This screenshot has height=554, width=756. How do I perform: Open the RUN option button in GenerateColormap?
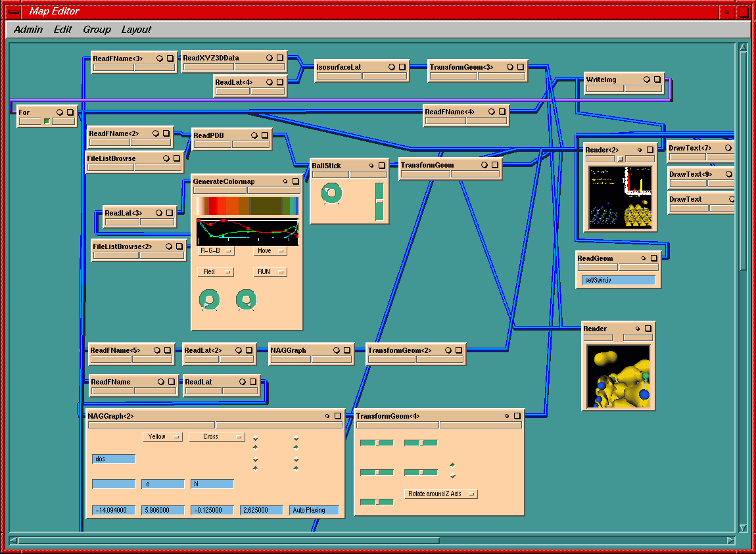[270, 271]
